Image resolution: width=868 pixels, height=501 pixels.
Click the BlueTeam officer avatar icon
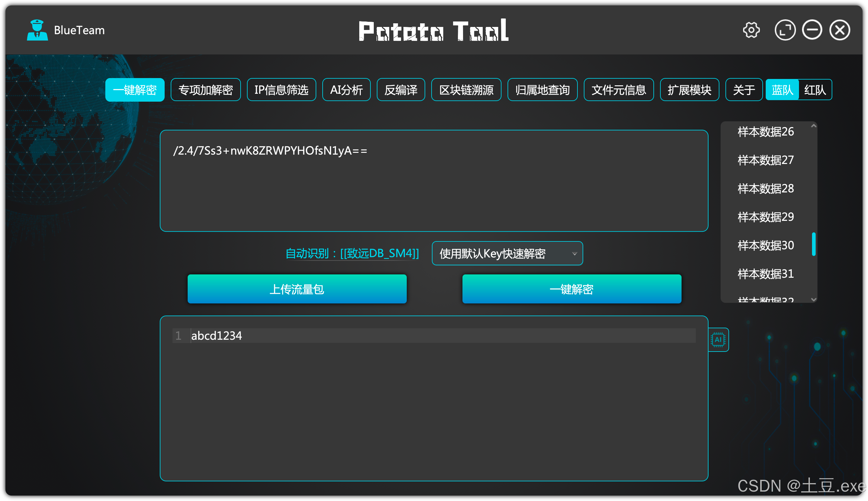[37, 30]
